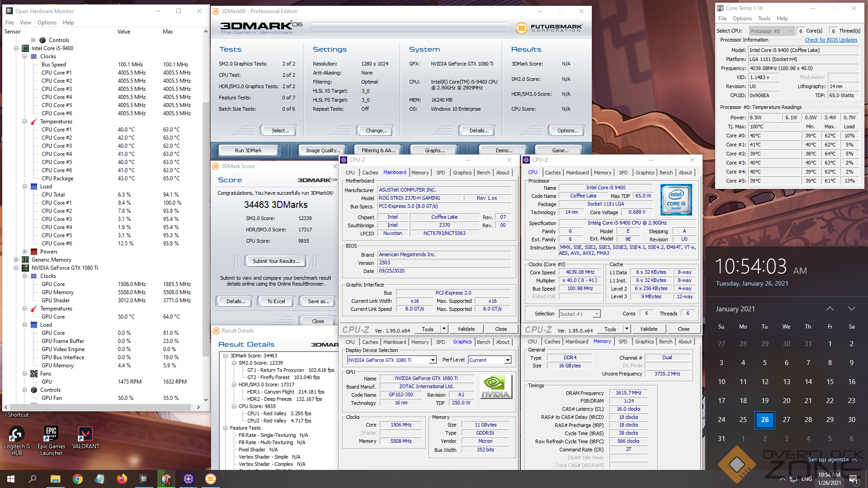Select January 27 in the calendar
The height and width of the screenshot is (488, 868).
coord(786,419)
